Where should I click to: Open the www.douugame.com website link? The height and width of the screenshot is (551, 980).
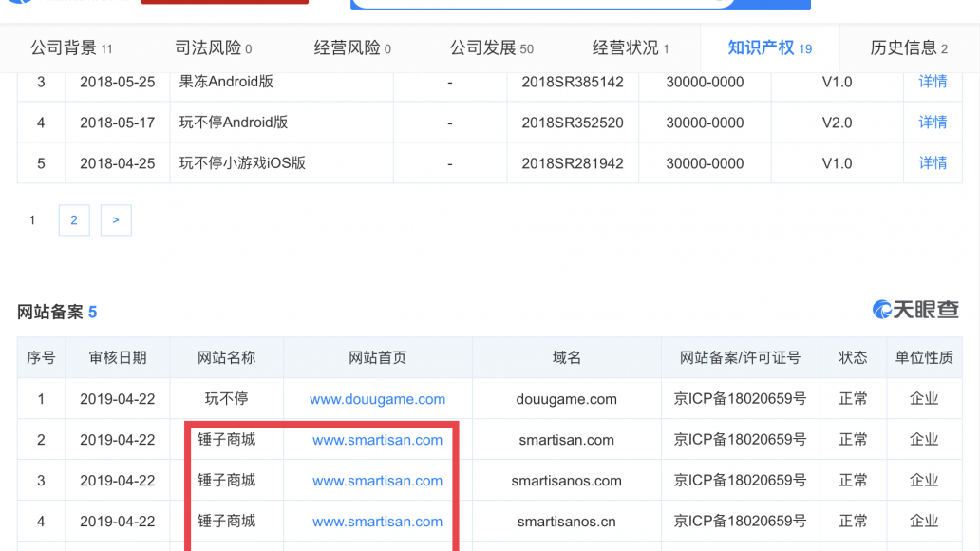click(377, 399)
